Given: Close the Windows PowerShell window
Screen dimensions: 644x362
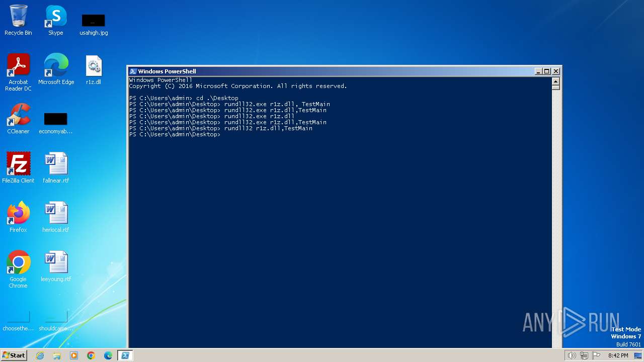Looking at the screenshot, I should pyautogui.click(x=556, y=71).
